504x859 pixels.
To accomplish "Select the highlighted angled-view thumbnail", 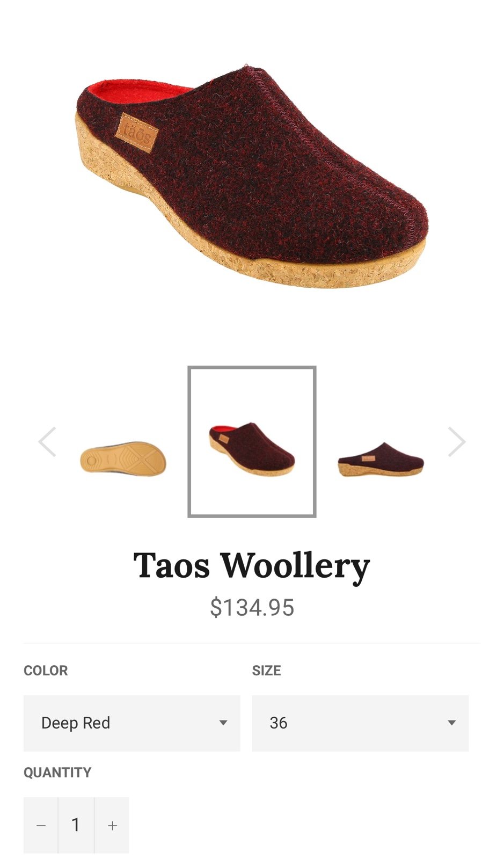I will (x=252, y=442).
